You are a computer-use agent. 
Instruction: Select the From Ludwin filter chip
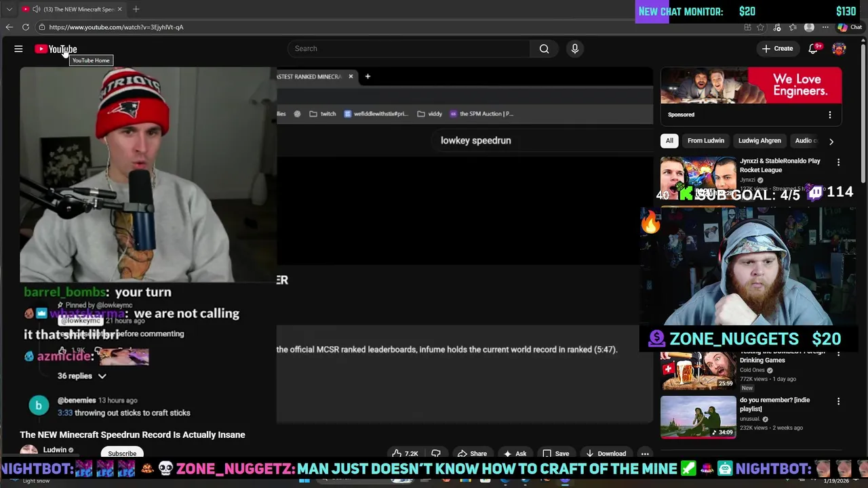[x=706, y=141]
